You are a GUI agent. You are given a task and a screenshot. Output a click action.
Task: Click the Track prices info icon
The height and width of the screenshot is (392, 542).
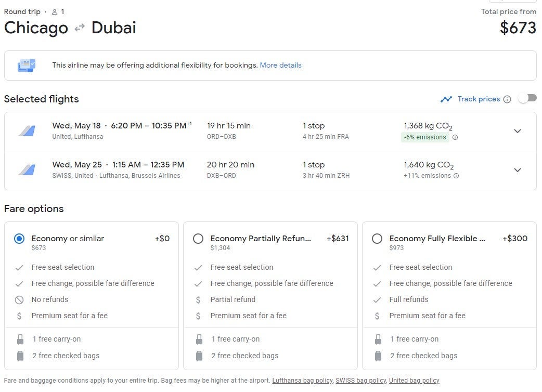[x=507, y=99]
